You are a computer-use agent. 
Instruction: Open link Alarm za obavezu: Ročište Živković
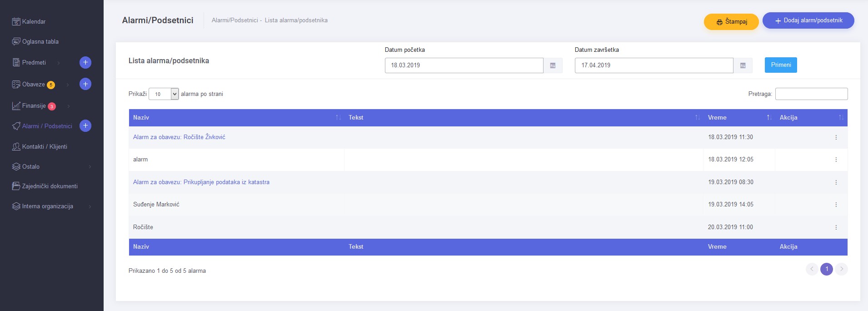179,137
